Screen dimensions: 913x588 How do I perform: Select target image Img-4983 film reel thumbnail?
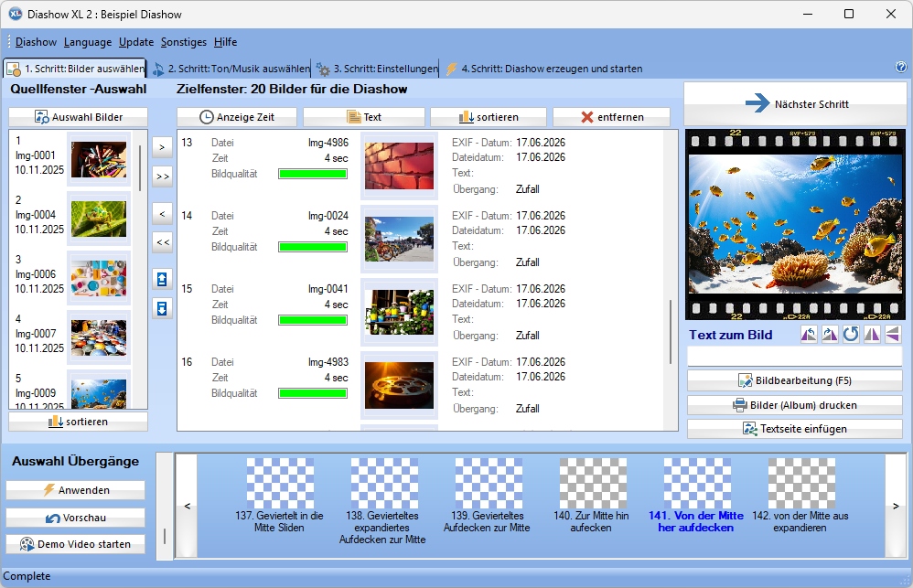point(400,385)
